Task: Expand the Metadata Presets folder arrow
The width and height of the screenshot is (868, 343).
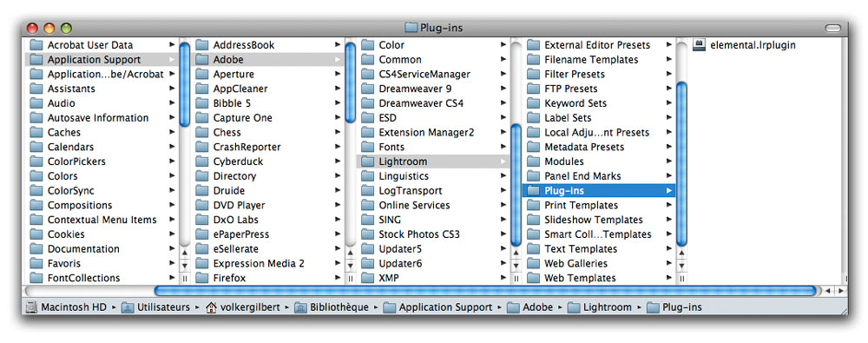Action: click(669, 147)
